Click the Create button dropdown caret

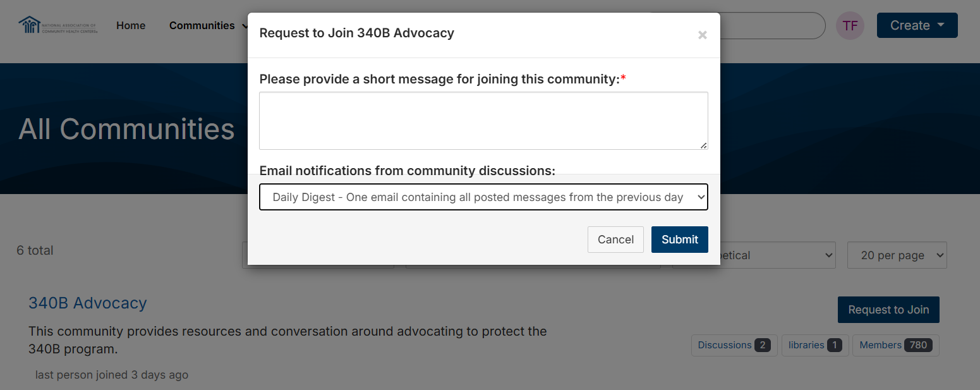coord(941,25)
